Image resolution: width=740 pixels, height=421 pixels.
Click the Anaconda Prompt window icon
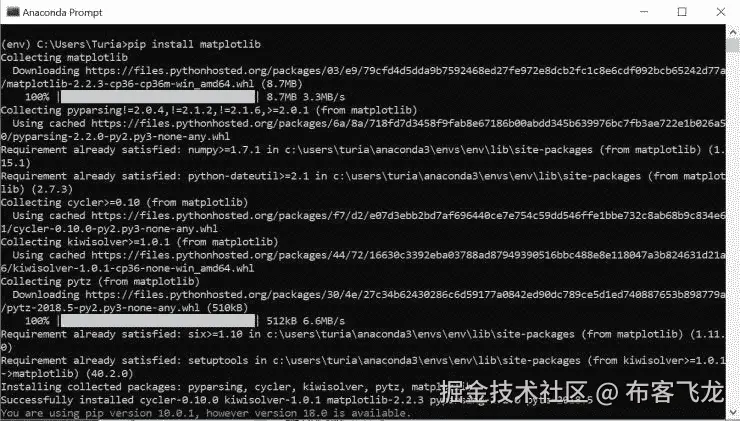12,12
